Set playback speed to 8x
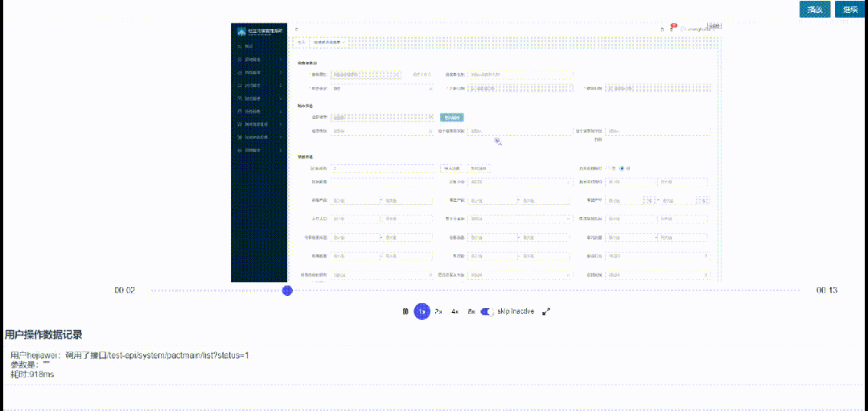 [471, 312]
